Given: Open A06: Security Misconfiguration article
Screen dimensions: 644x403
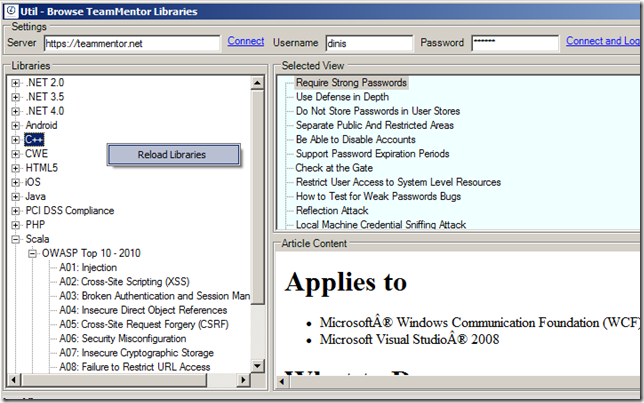Looking at the screenshot, I should (x=122, y=339).
